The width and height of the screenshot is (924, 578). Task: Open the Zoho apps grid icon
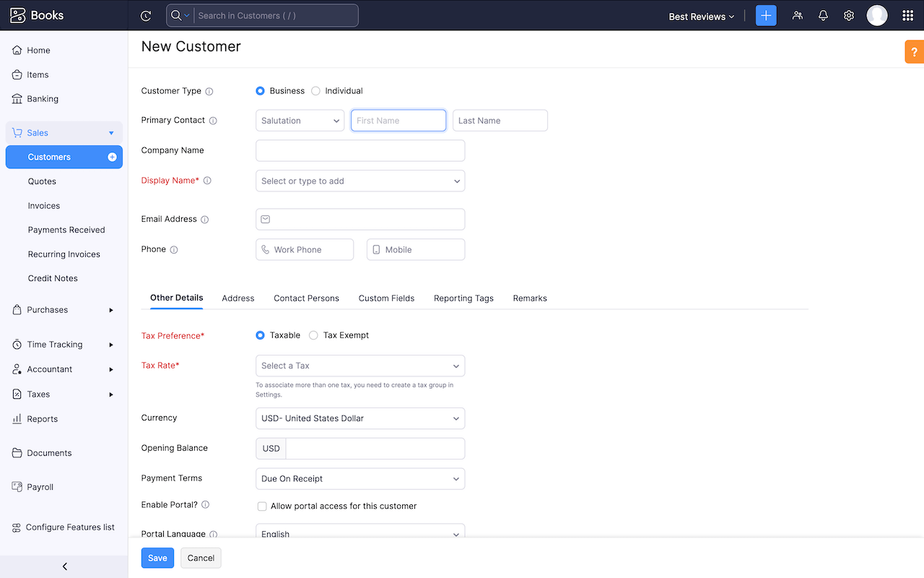(907, 14)
